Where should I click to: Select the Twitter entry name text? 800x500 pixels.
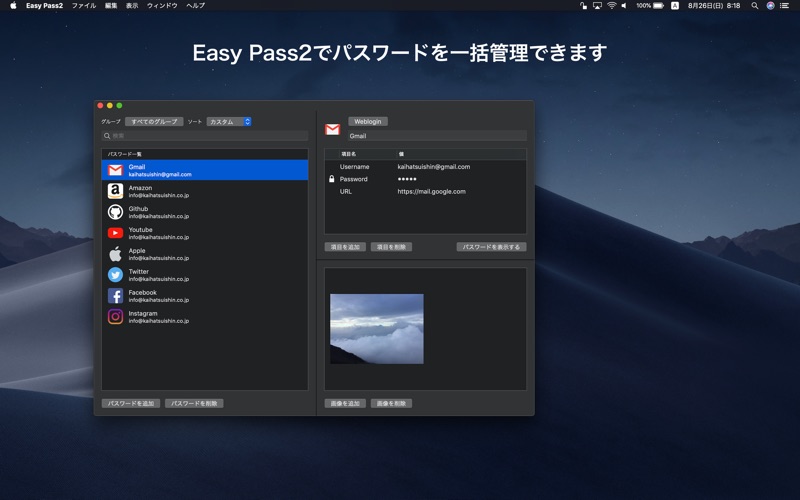coord(139,271)
